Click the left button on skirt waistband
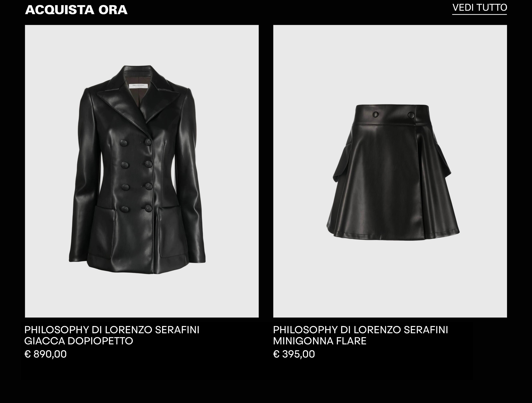 click(x=375, y=115)
